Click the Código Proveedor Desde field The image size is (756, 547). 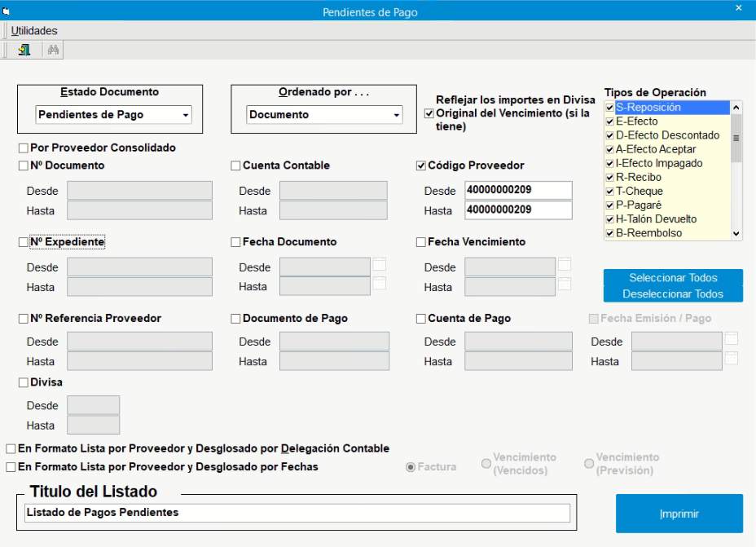click(518, 190)
